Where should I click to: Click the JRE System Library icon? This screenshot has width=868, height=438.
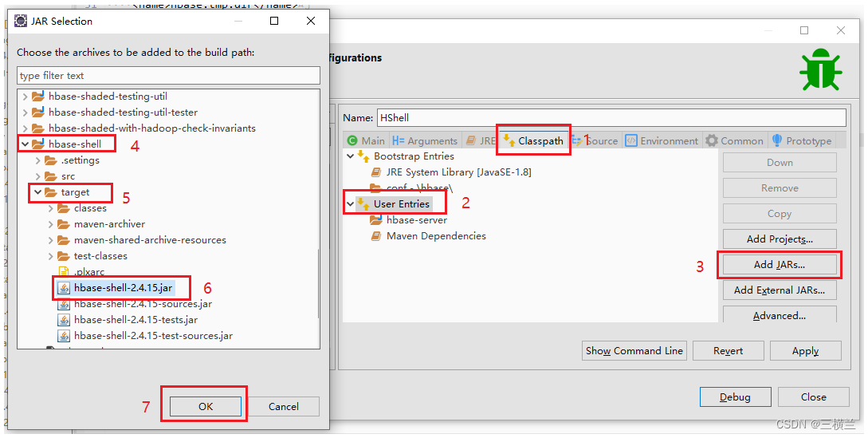pyautogui.click(x=376, y=172)
